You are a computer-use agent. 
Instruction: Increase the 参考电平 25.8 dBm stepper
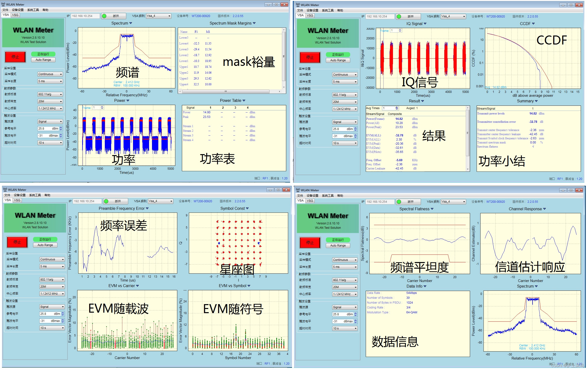61,127
